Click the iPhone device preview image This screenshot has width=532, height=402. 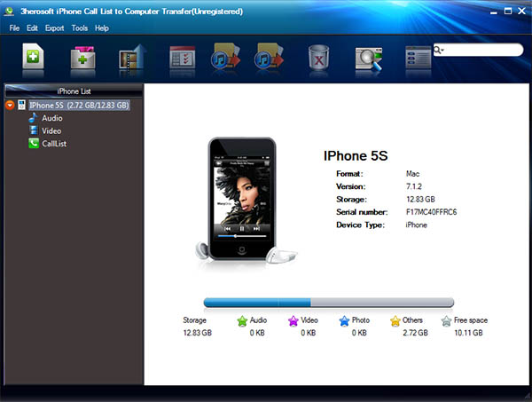pyautogui.click(x=242, y=197)
